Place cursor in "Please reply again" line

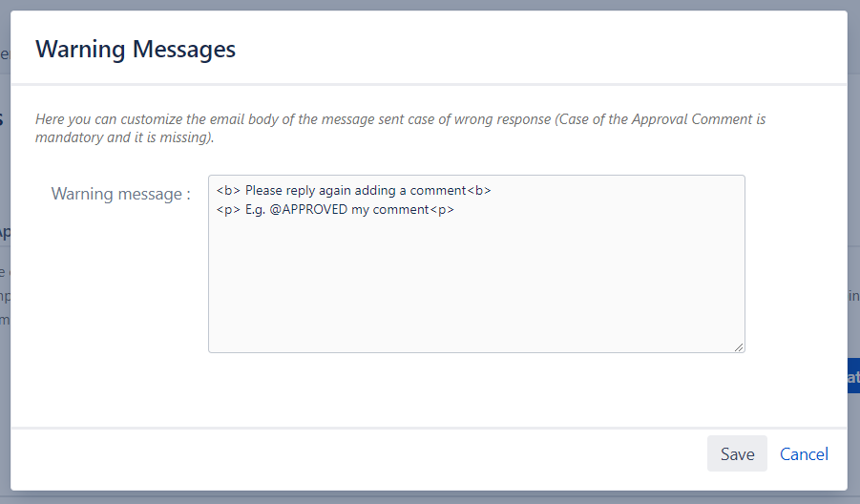point(354,190)
